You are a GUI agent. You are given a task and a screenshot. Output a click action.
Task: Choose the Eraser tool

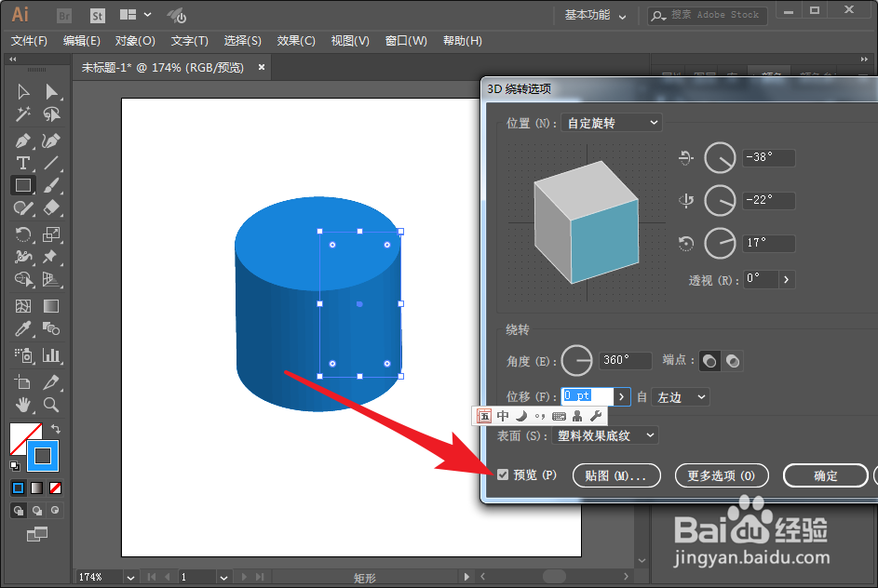(x=51, y=208)
